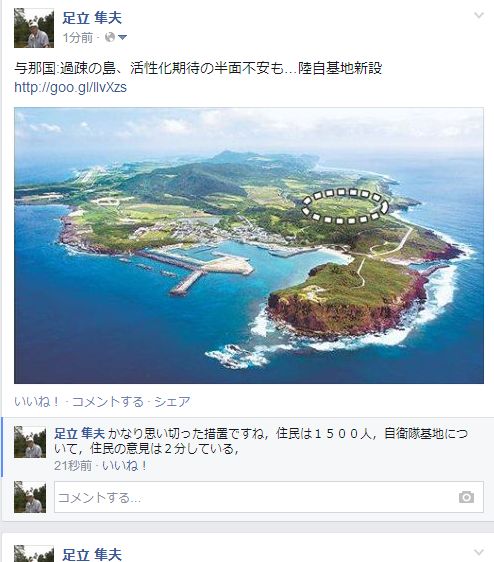494x562 pixels.
Task: Click the avatar beside the comment input box
Action: click(x=30, y=497)
